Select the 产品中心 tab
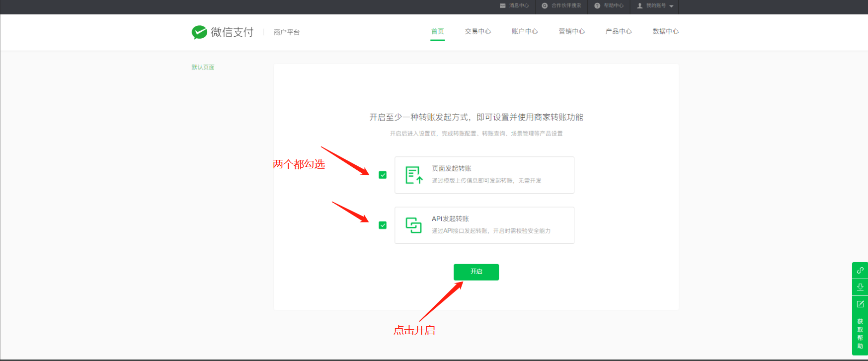The width and height of the screenshot is (868, 361). 619,31
